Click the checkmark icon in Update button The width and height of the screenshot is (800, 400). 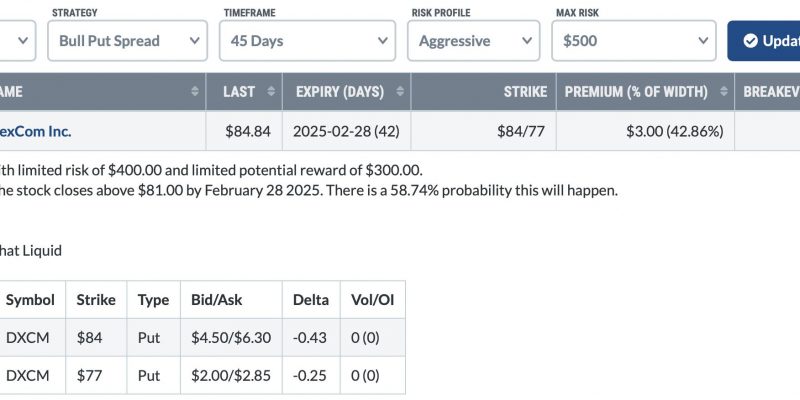[750, 41]
